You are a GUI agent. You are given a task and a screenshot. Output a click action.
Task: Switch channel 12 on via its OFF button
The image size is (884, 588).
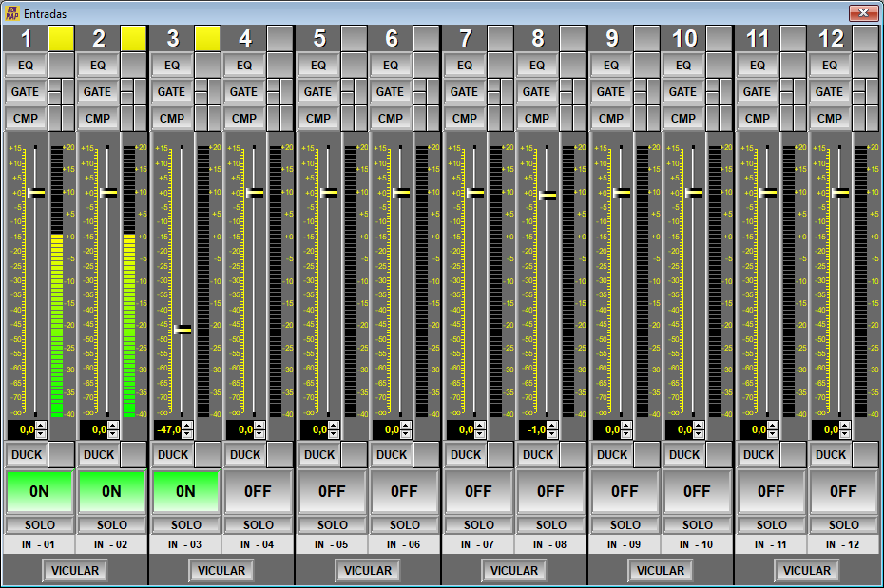coord(843,491)
